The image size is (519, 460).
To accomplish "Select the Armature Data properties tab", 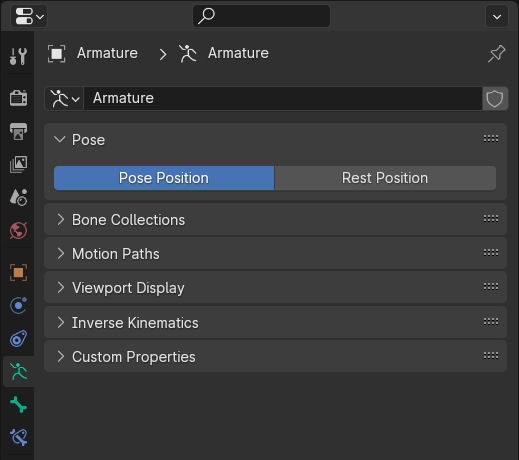I will coord(18,371).
